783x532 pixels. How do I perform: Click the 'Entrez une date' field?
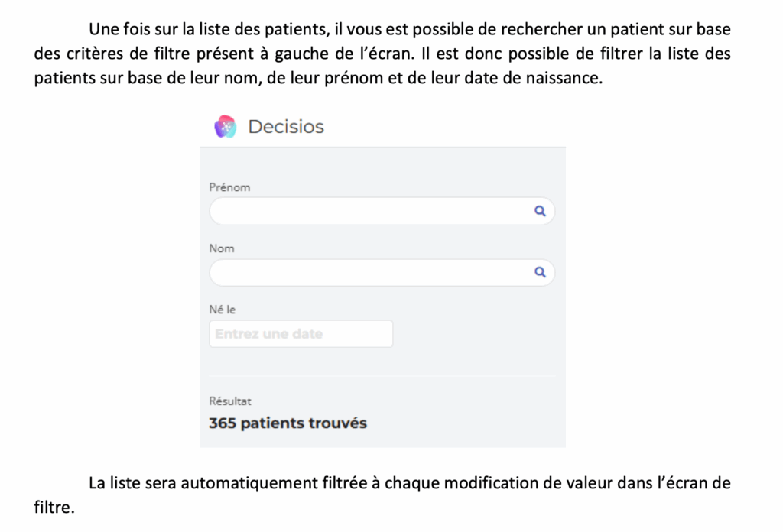(x=301, y=334)
